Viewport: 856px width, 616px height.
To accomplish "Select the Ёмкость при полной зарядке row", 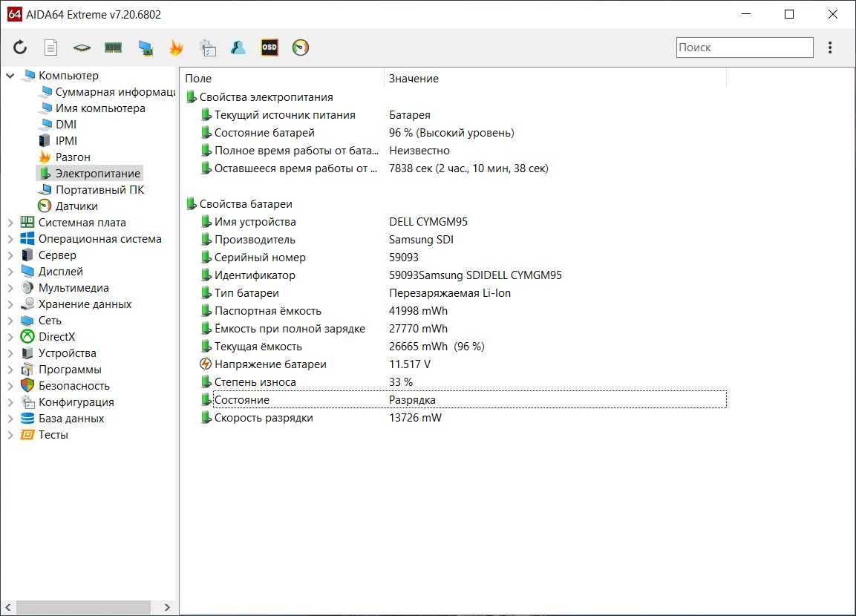I will point(463,329).
